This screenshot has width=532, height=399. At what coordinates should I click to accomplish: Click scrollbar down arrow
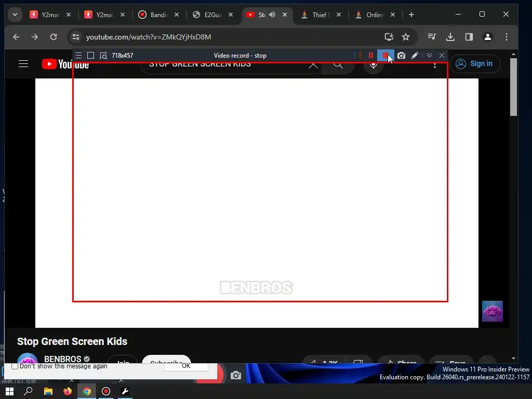(x=513, y=358)
